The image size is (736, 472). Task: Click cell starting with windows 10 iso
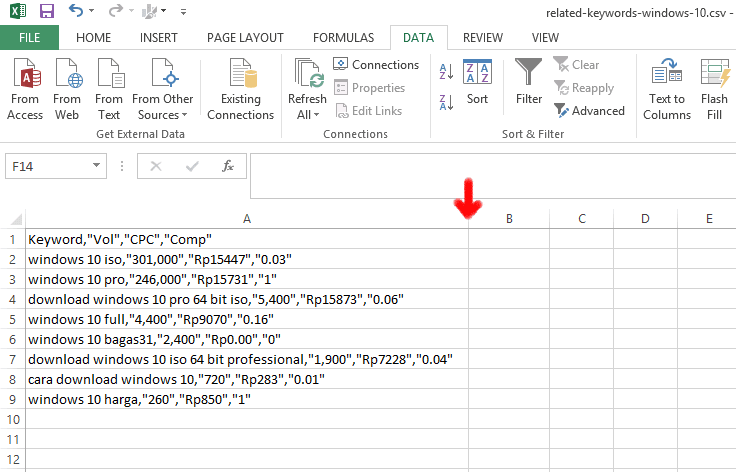point(247,259)
